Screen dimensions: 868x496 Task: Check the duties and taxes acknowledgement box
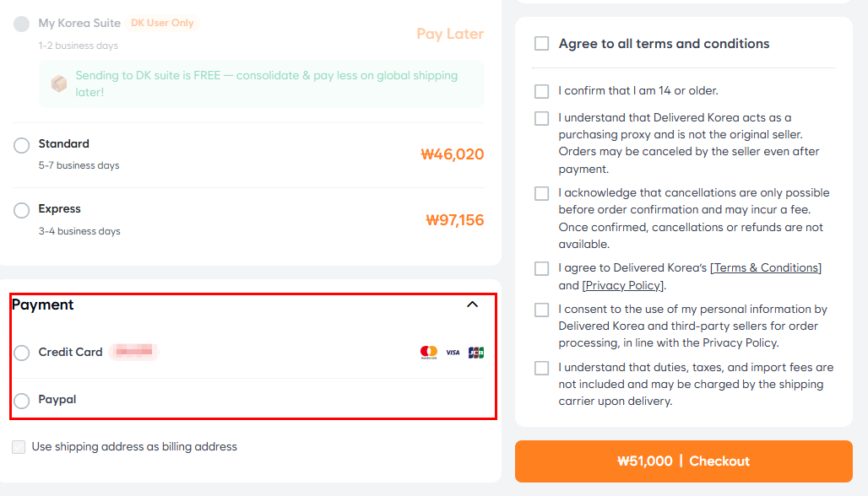541,368
